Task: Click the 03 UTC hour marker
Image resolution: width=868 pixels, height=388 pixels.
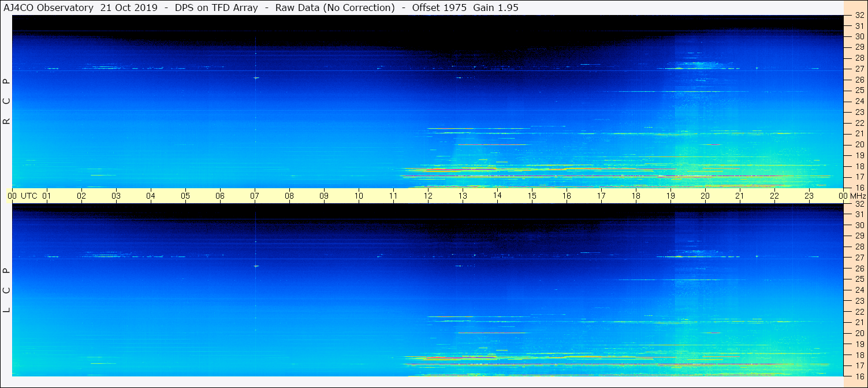Action: [116, 196]
